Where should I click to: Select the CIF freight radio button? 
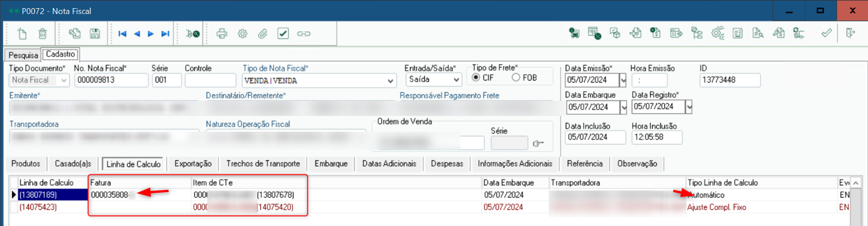pyautogui.click(x=476, y=77)
